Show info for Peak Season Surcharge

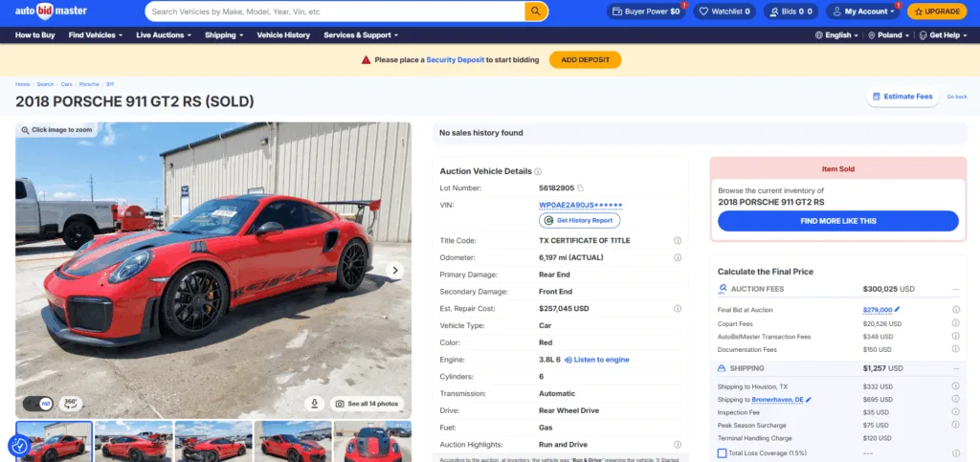956,425
